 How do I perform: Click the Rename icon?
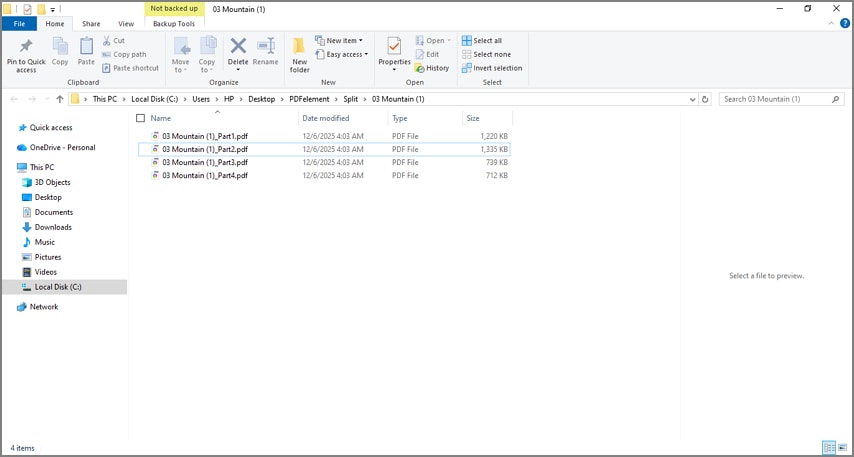[x=266, y=46]
